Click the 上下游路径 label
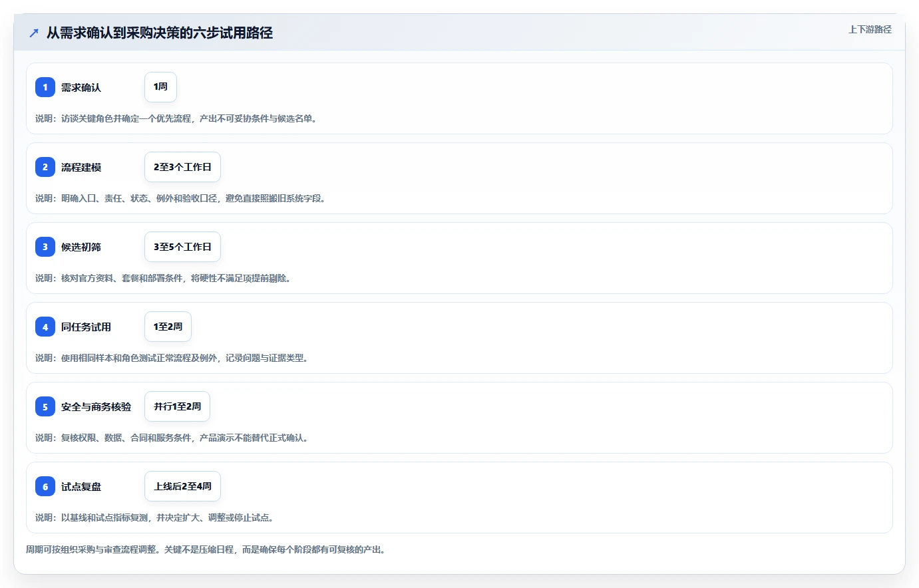The height and width of the screenshot is (588, 919). coord(870,29)
